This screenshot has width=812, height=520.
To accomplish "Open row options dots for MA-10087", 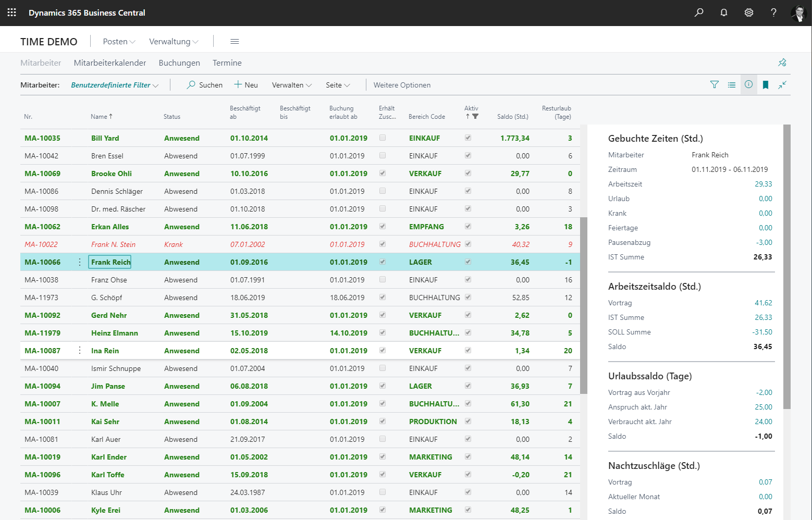I will (80, 351).
